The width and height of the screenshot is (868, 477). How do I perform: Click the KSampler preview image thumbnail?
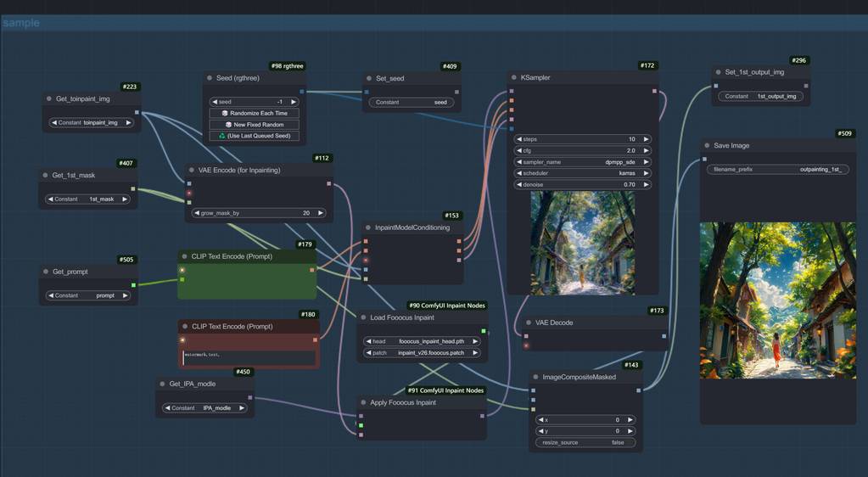(x=583, y=243)
